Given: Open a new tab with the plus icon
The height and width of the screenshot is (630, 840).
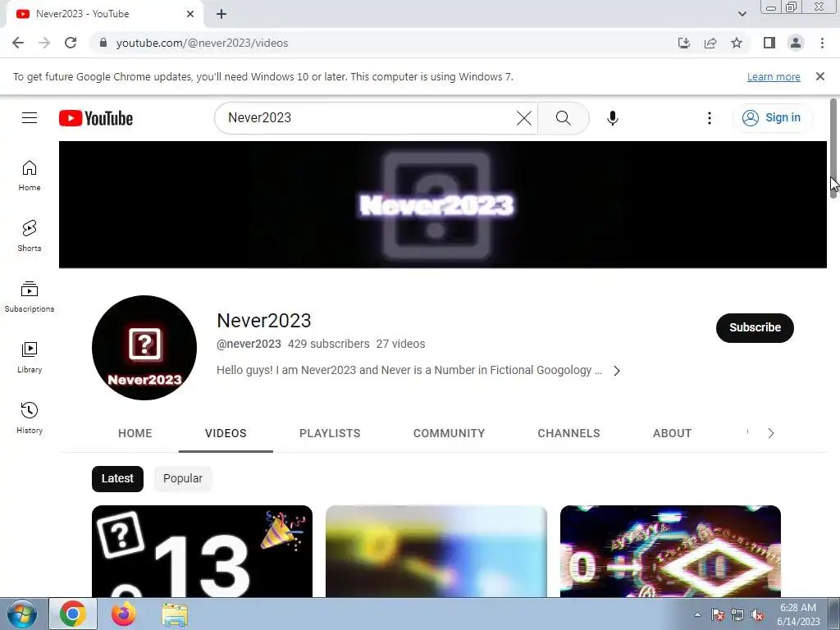Looking at the screenshot, I should [x=221, y=14].
